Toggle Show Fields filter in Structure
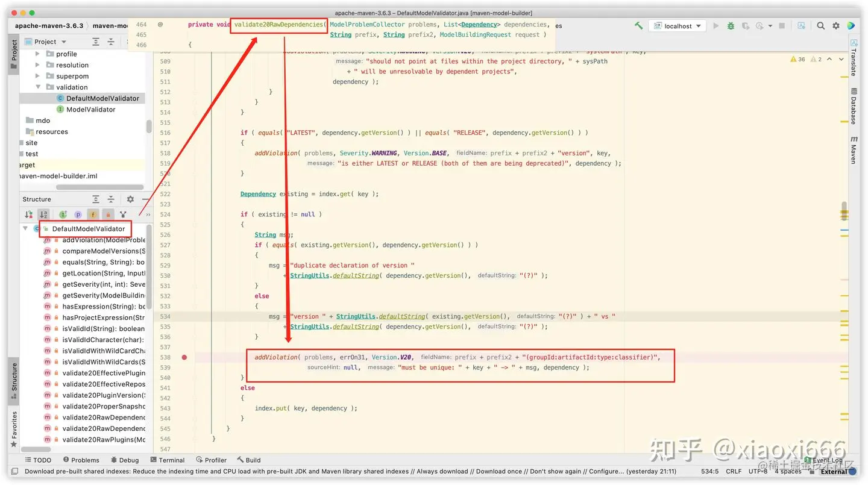Screen dimensions: 868x485 click(93, 214)
